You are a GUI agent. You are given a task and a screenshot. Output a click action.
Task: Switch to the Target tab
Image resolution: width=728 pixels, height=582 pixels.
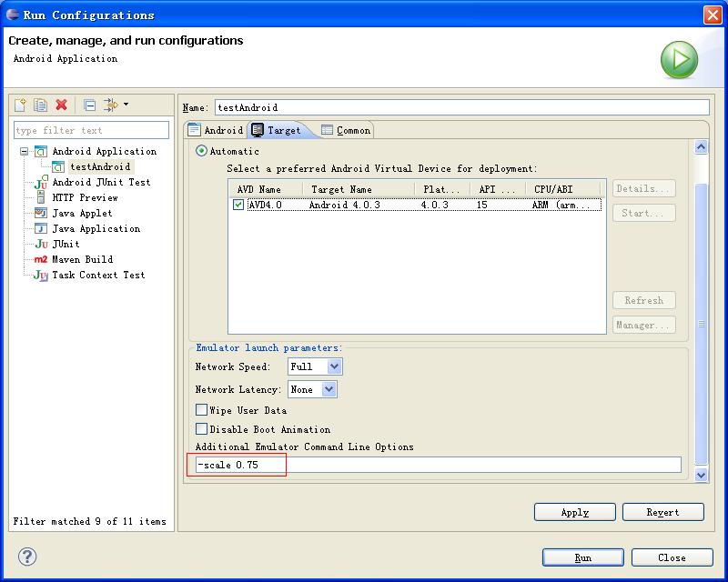coord(278,130)
